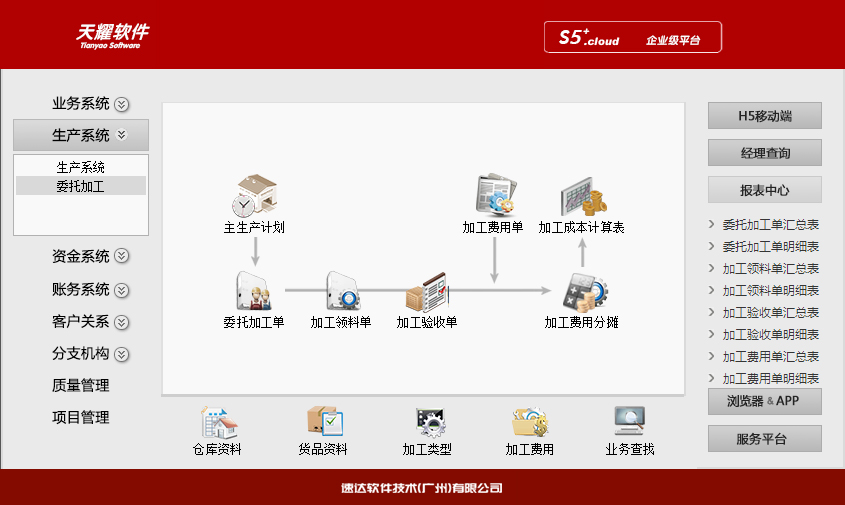Open 仓库资料 from the bottom toolbar
This screenshot has width=845, height=505.
(217, 424)
